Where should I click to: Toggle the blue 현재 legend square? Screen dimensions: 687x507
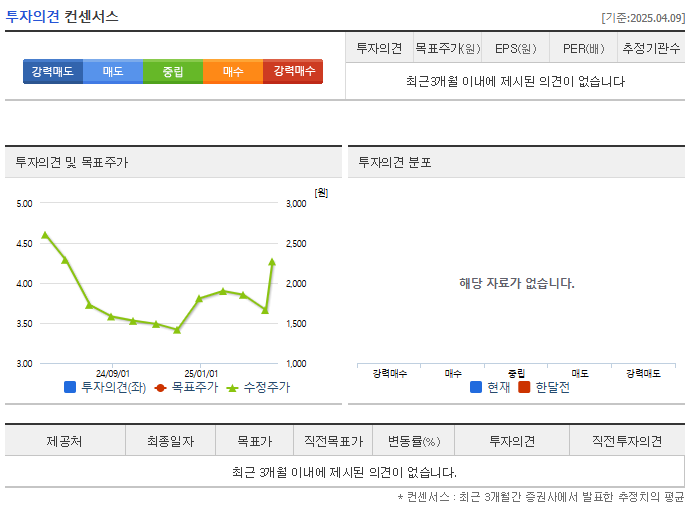click(476, 387)
